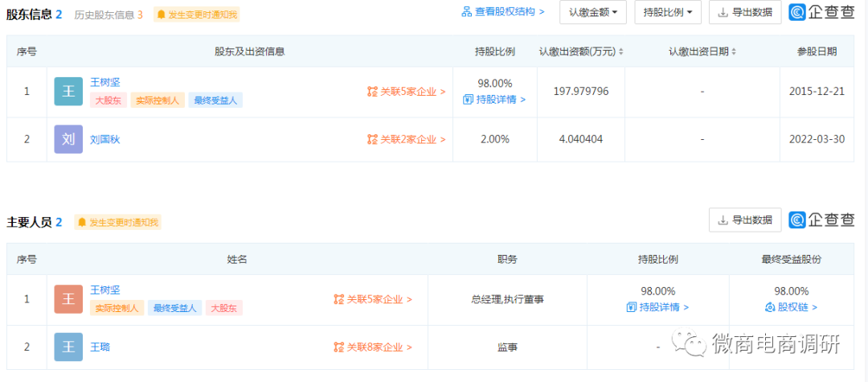The width and height of the screenshot is (868, 382).
Task: Open the 持股比例 dropdown filter
Action: [x=667, y=12]
